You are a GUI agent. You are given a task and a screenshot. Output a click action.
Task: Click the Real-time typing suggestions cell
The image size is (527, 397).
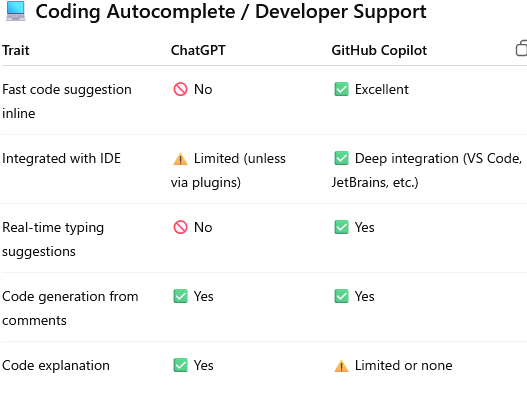pyautogui.click(x=53, y=239)
